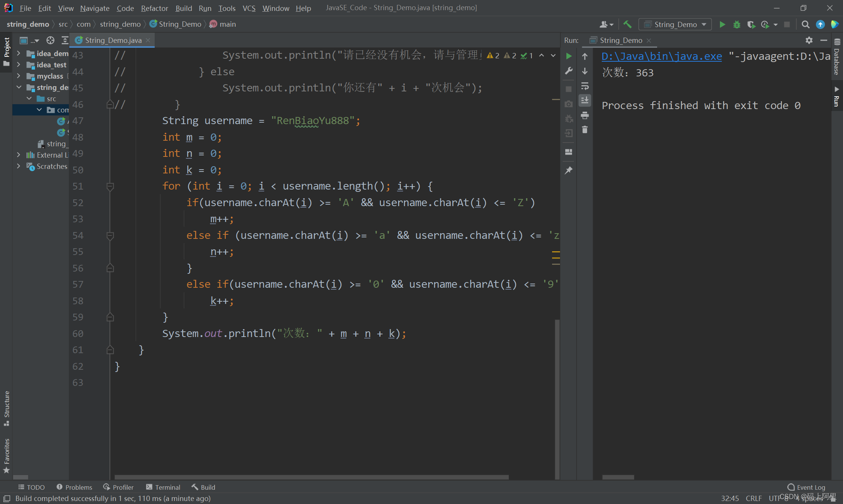The height and width of the screenshot is (504, 843).
Task: Print console output using the printer icon
Action: [x=584, y=115]
